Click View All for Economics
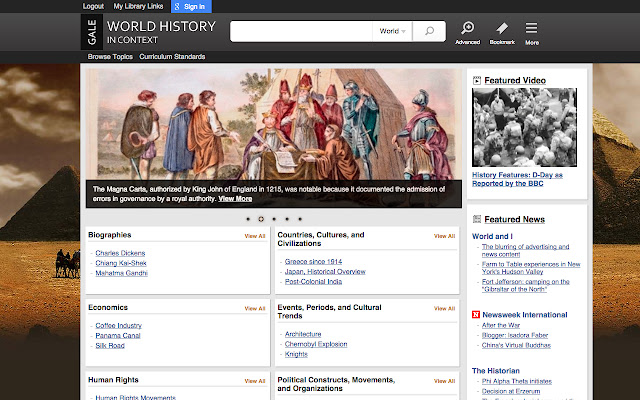 click(x=255, y=308)
